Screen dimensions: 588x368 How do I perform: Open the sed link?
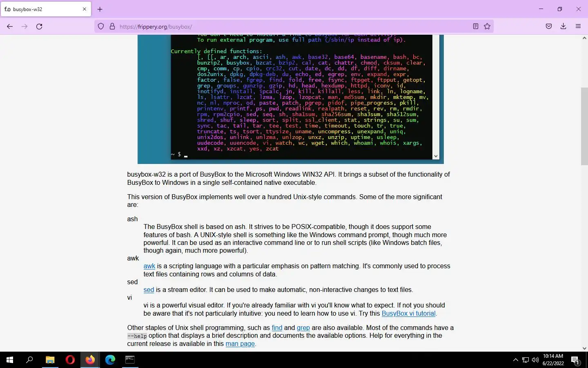pyautogui.click(x=149, y=290)
